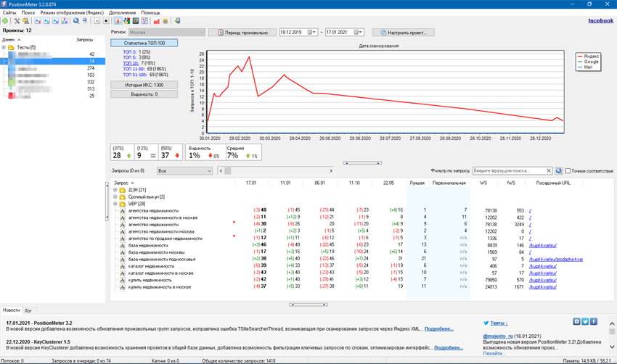Select the project row with 274 queries

pos(53,68)
